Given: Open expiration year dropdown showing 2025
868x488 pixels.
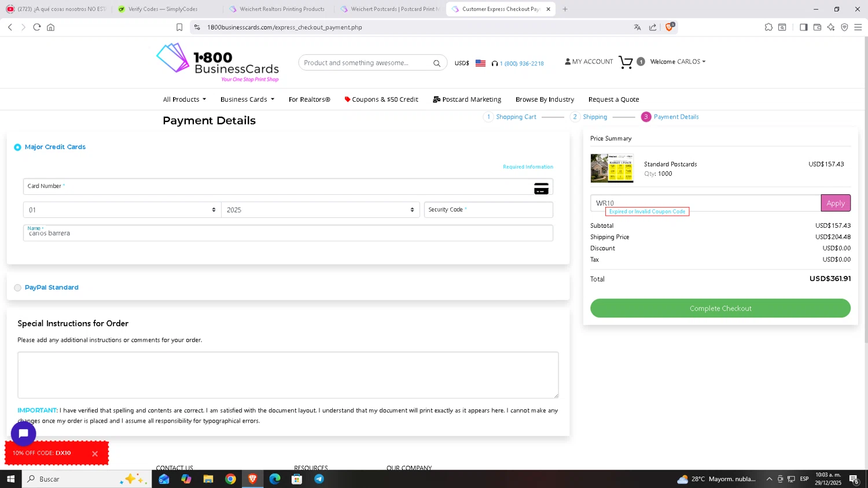Looking at the screenshot, I should coord(321,210).
